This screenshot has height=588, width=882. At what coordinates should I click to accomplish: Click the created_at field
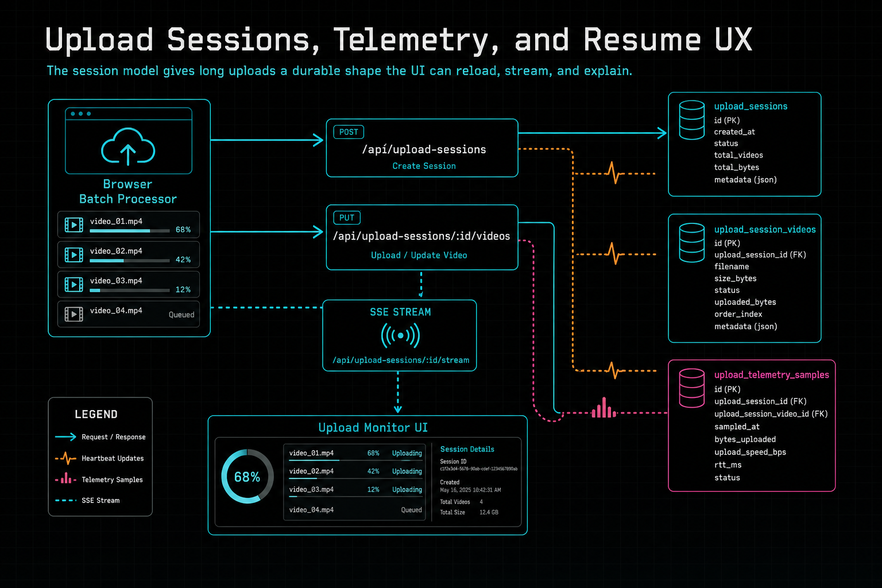734,132
